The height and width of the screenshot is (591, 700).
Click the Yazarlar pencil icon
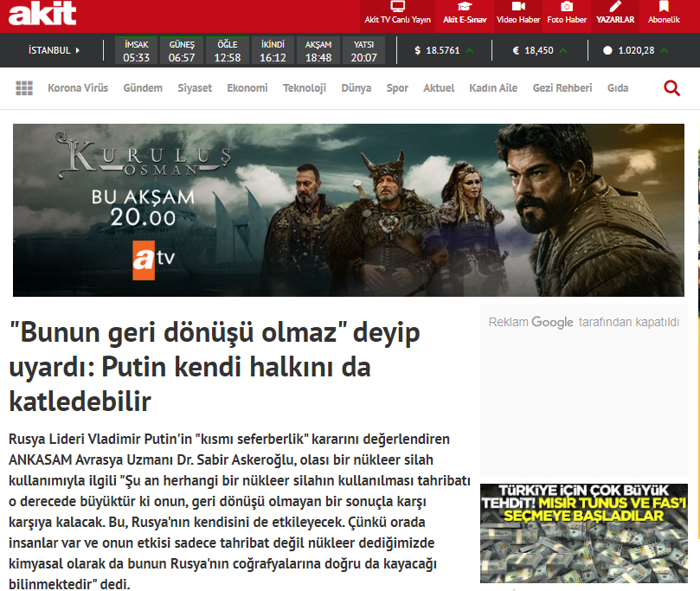click(x=615, y=8)
